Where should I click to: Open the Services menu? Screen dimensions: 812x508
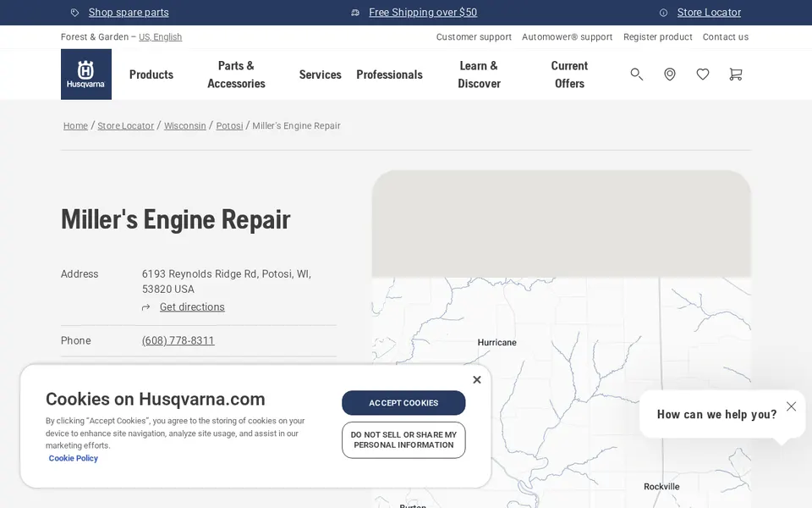(320, 75)
